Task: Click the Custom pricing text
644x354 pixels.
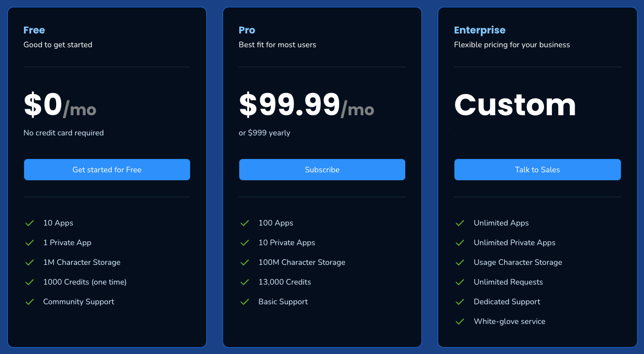Action: point(515,105)
